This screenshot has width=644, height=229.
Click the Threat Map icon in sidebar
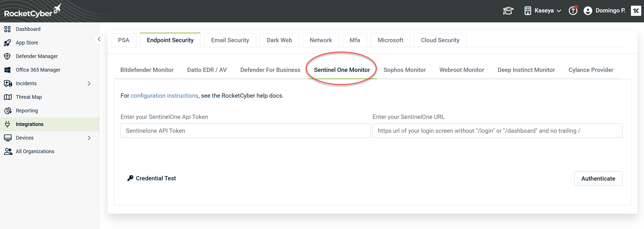click(8, 97)
